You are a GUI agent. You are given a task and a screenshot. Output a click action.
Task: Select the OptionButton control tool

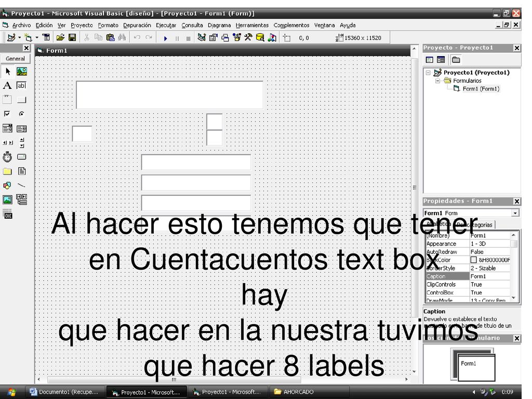22,114
